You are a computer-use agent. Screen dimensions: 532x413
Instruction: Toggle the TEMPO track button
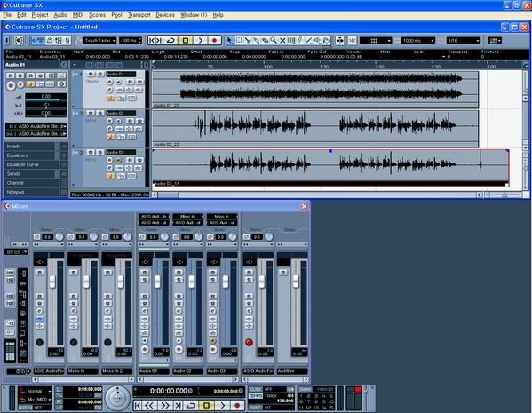pyautogui.click(x=256, y=396)
